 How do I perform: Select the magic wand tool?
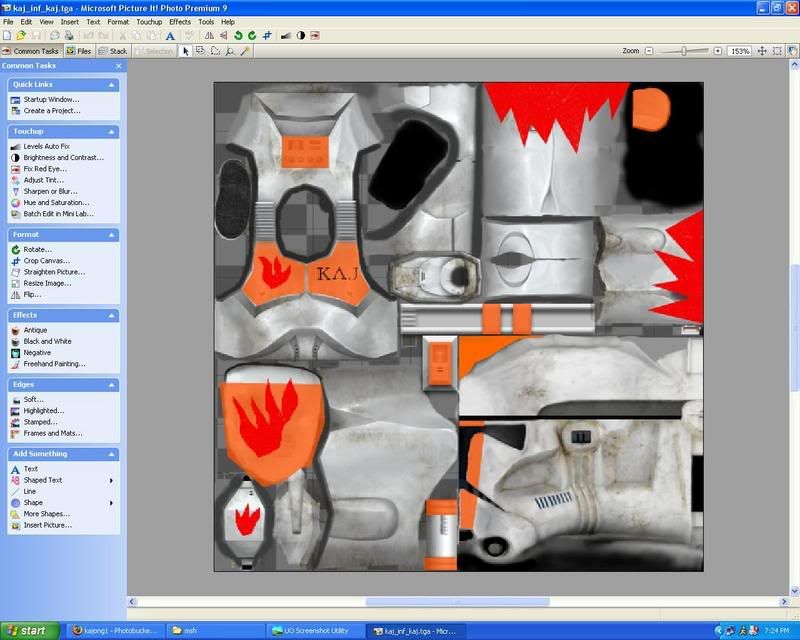pos(245,51)
